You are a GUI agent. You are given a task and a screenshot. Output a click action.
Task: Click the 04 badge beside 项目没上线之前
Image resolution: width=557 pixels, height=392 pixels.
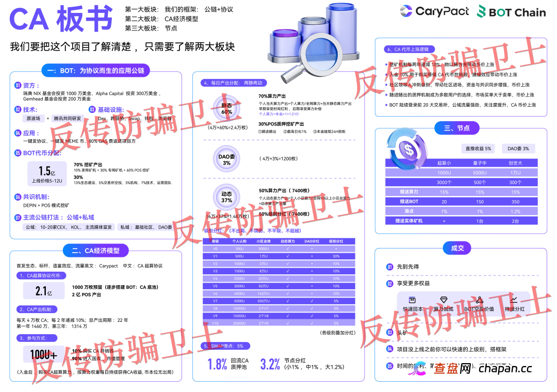390,349
